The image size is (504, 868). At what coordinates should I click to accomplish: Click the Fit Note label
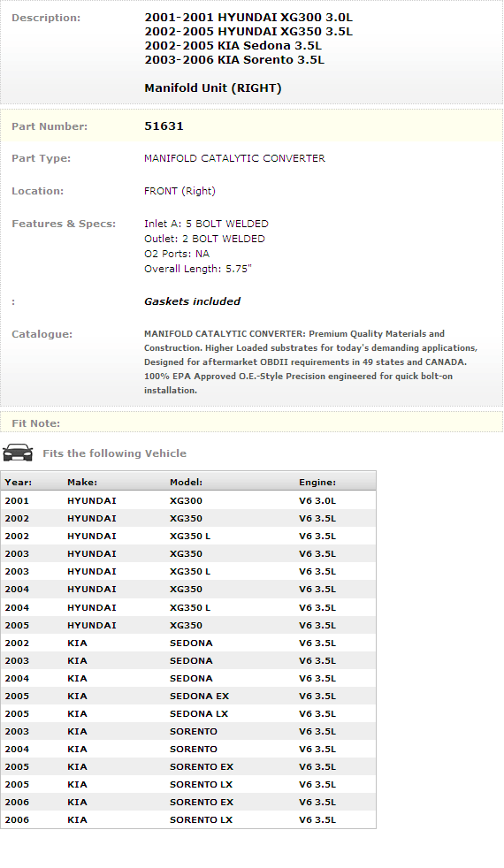pyautogui.click(x=36, y=423)
